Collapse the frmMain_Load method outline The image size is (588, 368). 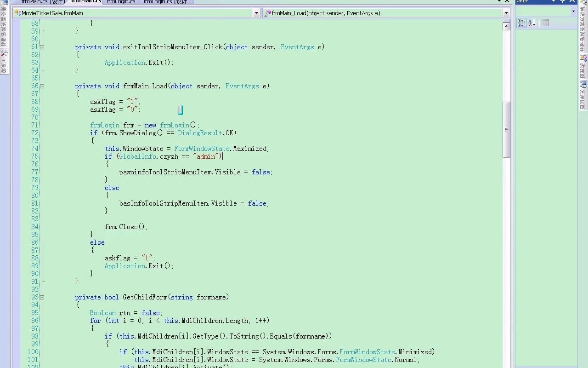point(42,86)
